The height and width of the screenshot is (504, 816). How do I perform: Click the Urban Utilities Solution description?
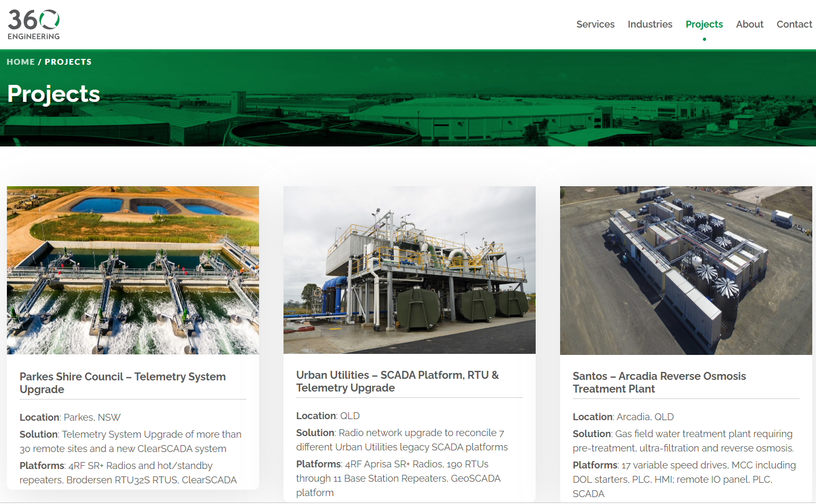pos(402,440)
